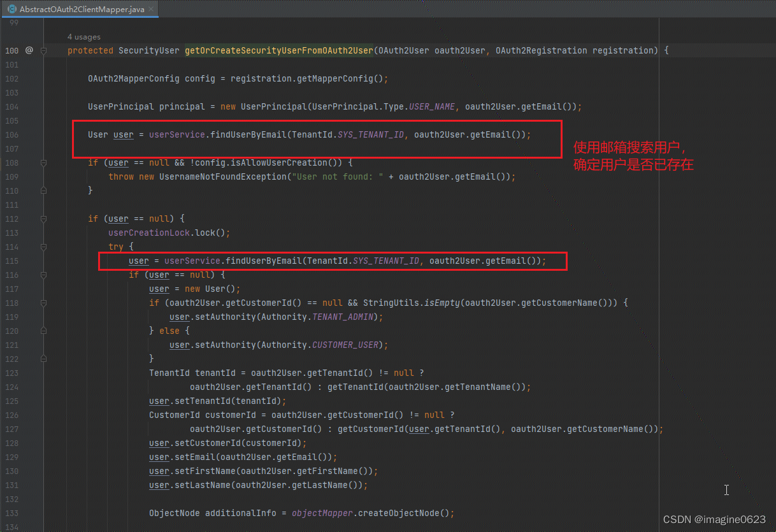Collapse the if (user == null) block at line 112
Screen dimensions: 776x532
(42, 219)
